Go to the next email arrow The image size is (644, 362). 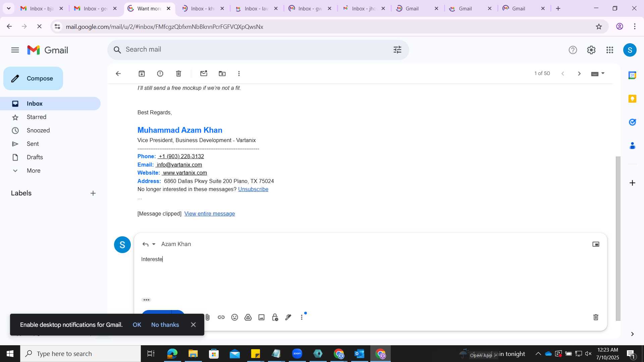(x=579, y=74)
